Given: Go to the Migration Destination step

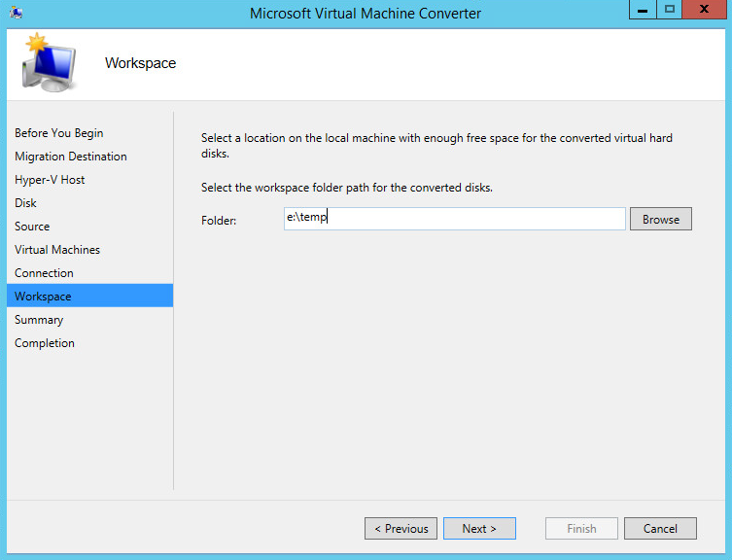Looking at the screenshot, I should pos(71,157).
